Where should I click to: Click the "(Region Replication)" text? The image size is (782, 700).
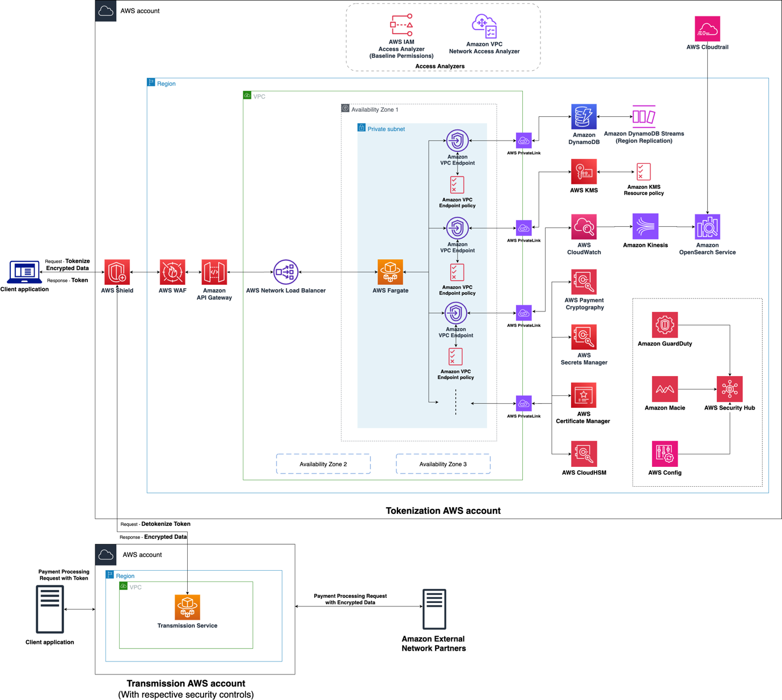pos(644,141)
